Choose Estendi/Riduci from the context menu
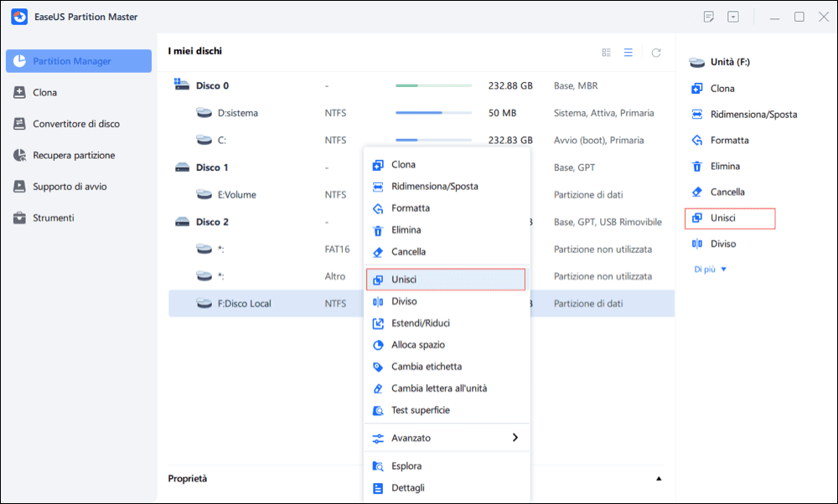The height and width of the screenshot is (504, 838). coord(447,323)
